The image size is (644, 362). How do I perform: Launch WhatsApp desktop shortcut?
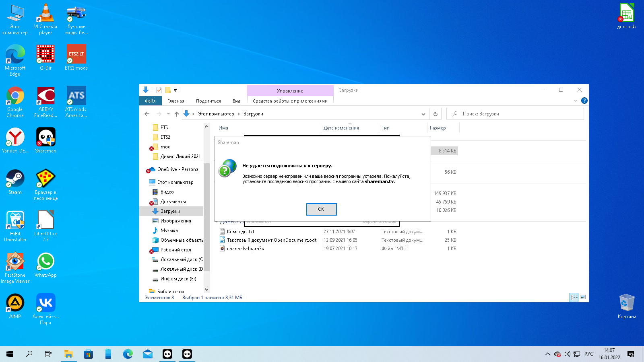(x=45, y=265)
